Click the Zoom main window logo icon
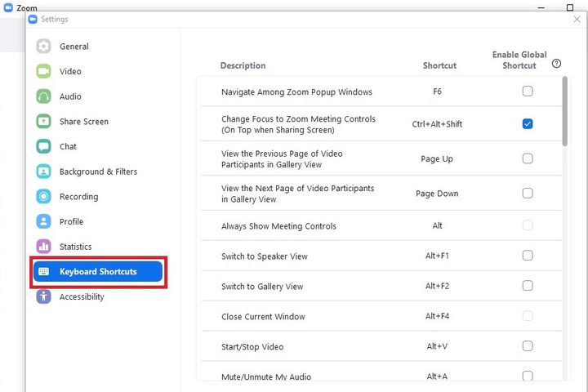 8,7
